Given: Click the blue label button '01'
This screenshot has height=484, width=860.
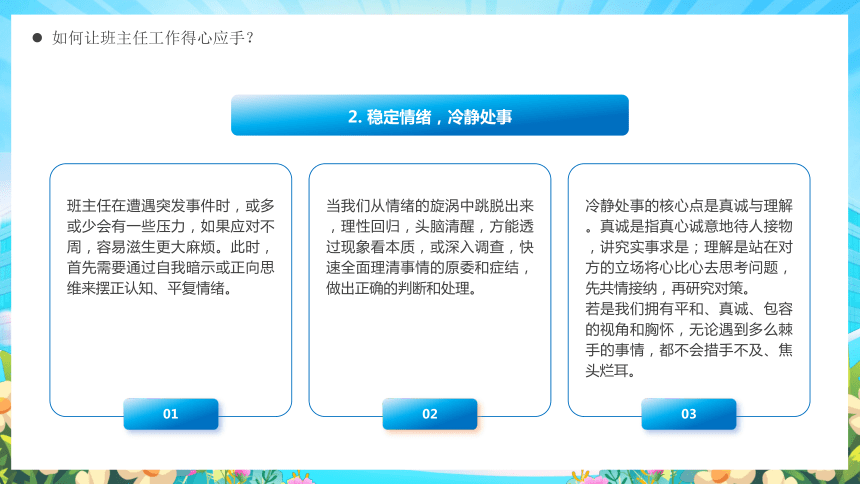Looking at the screenshot, I should 171,414.
